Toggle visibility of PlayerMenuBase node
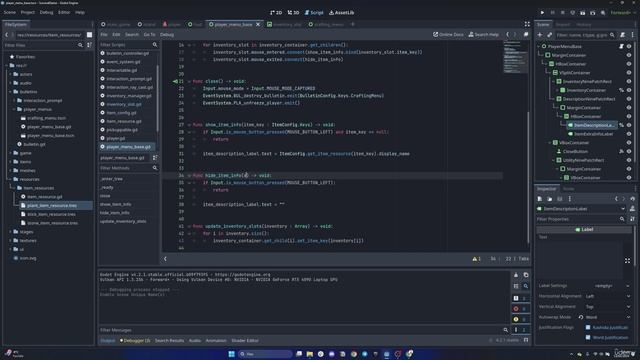 coord(629,47)
